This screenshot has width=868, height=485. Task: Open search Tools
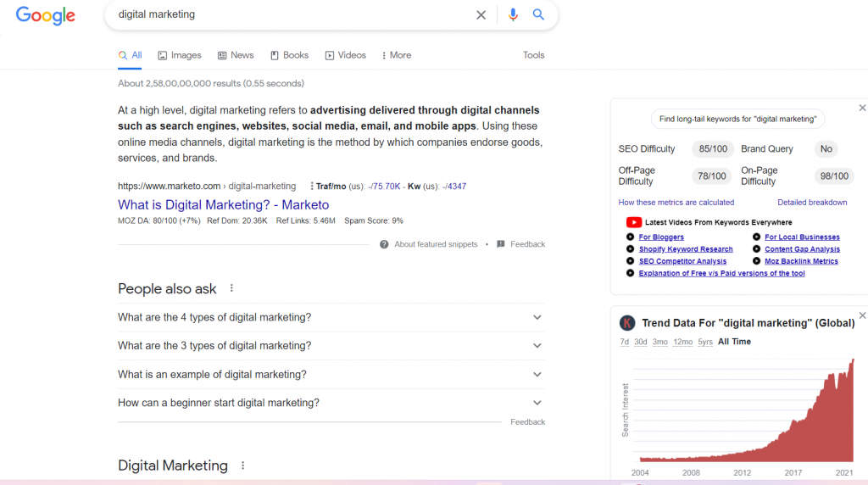(x=534, y=55)
